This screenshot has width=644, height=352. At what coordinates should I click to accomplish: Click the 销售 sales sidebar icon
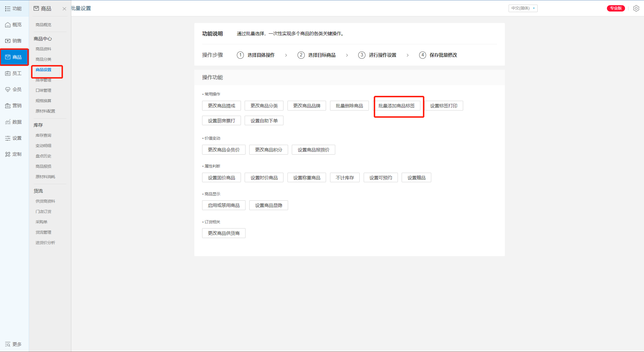(x=8, y=41)
